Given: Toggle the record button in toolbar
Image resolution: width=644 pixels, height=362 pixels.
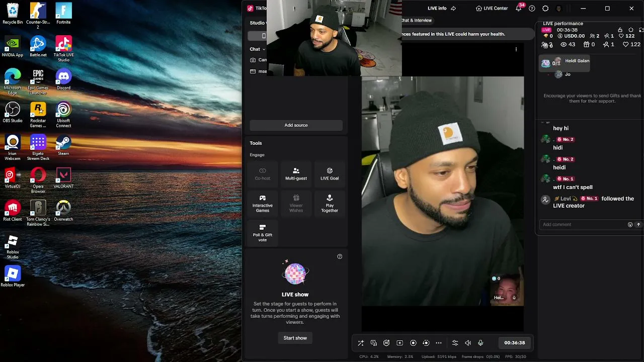Looking at the screenshot, I should click(x=413, y=343).
